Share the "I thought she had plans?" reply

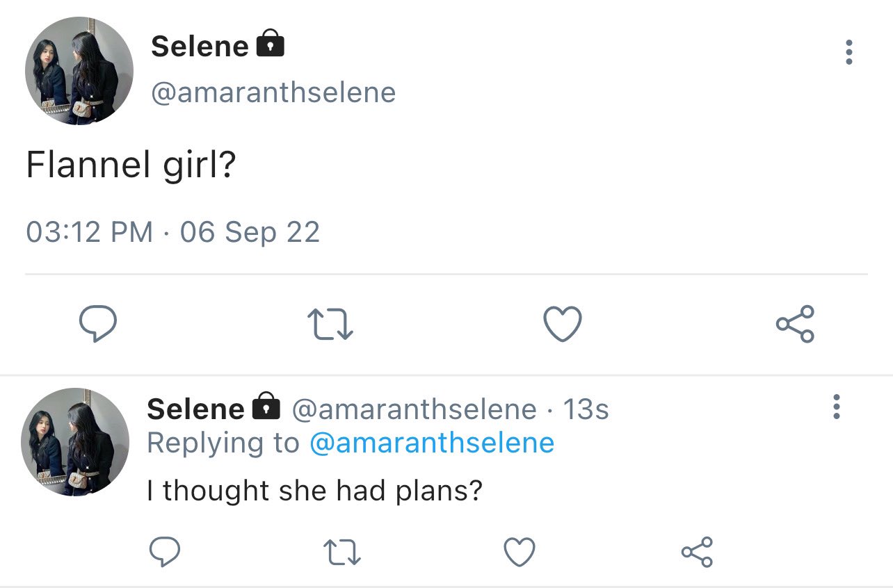pyautogui.click(x=698, y=552)
